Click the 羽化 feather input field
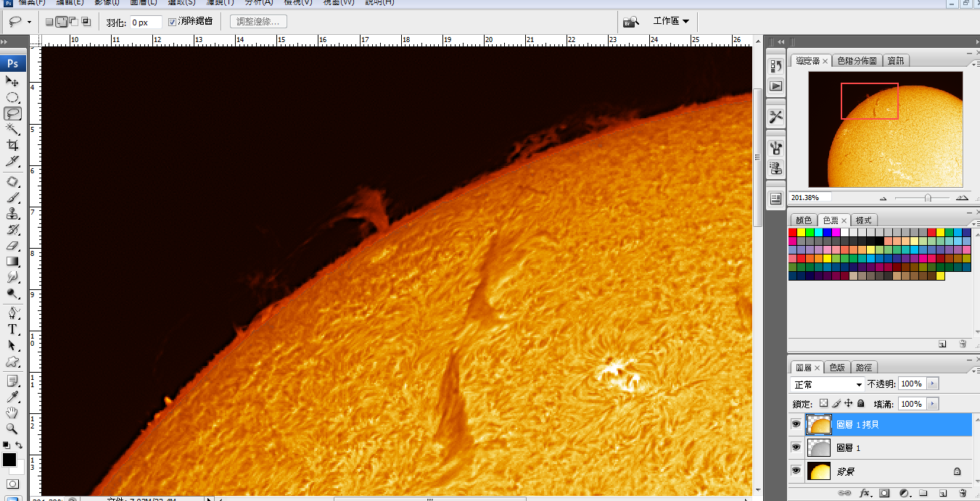This screenshot has height=501, width=980. (145, 22)
